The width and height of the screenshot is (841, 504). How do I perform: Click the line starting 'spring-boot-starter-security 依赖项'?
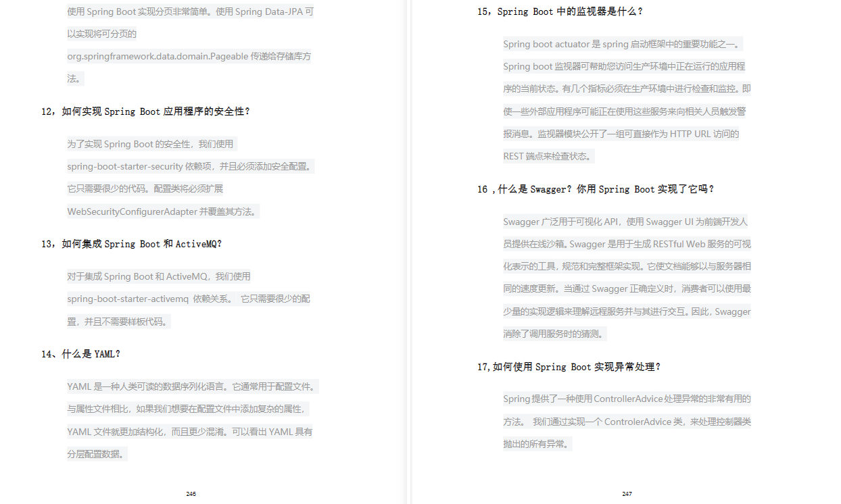[x=191, y=166]
